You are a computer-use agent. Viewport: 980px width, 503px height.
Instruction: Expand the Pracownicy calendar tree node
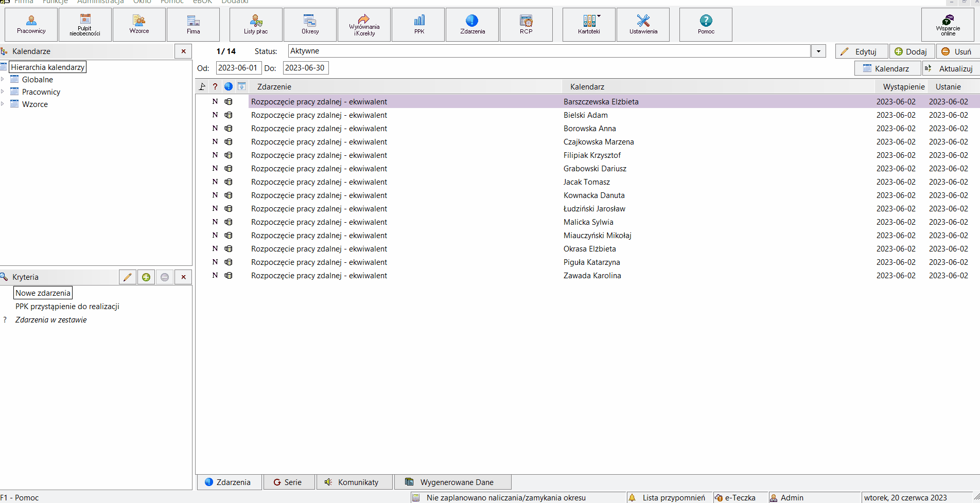(x=3, y=92)
